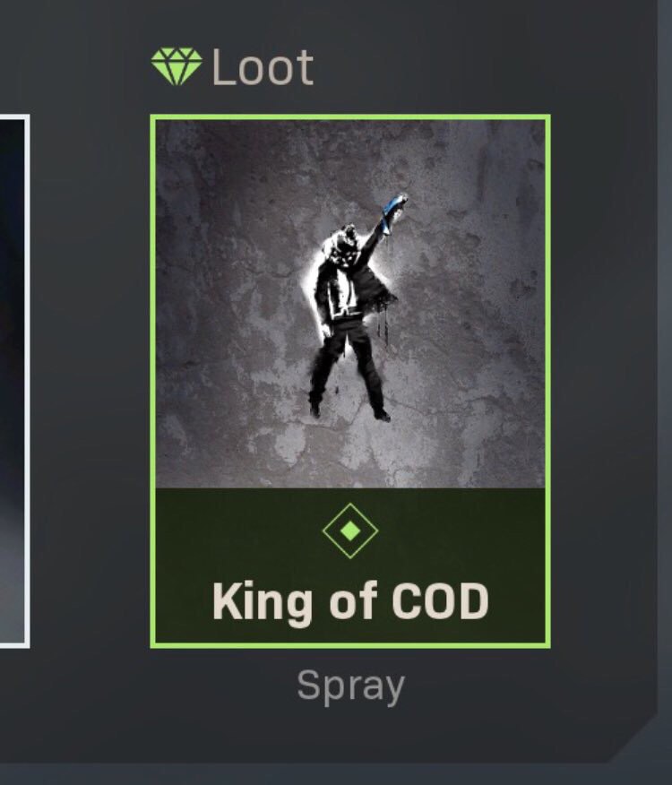Click the Spray type label below card

click(x=350, y=686)
